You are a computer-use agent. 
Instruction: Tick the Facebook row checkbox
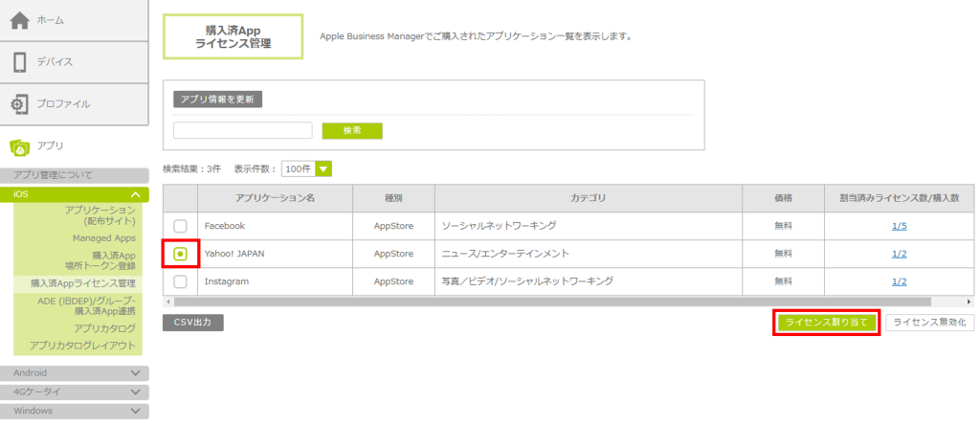click(180, 226)
